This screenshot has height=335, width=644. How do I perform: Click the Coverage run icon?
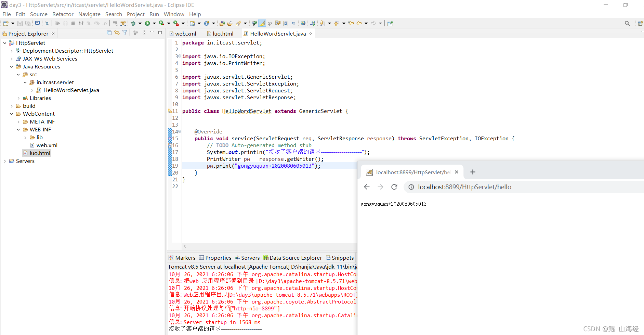pyautogui.click(x=162, y=23)
